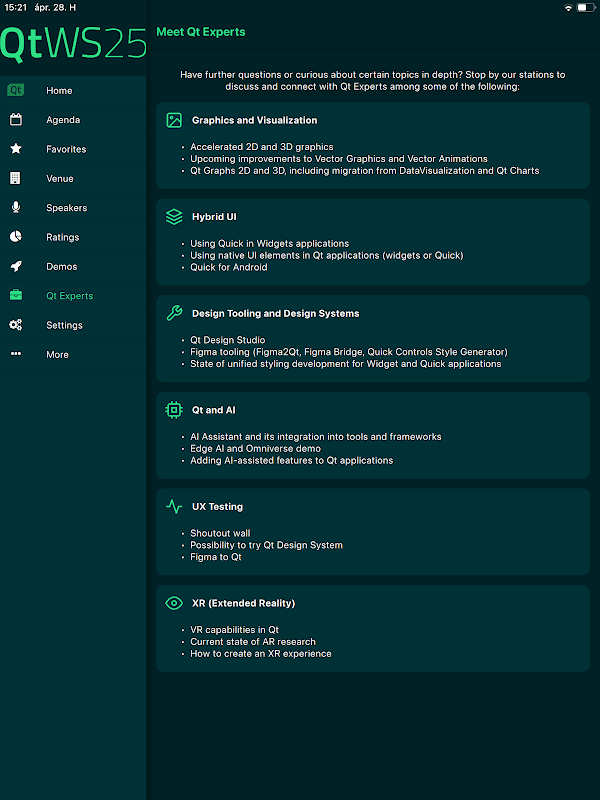Click the briefcase icon next to Qt Experts
Screen dimensions: 600x800
coord(16,295)
